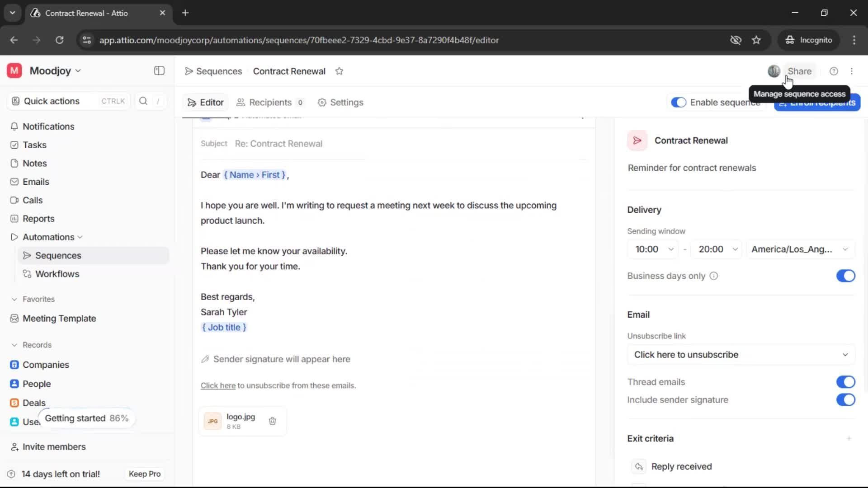The height and width of the screenshot is (488, 868).
Task: Expand the Unsubscribe link dropdown
Action: click(x=741, y=355)
